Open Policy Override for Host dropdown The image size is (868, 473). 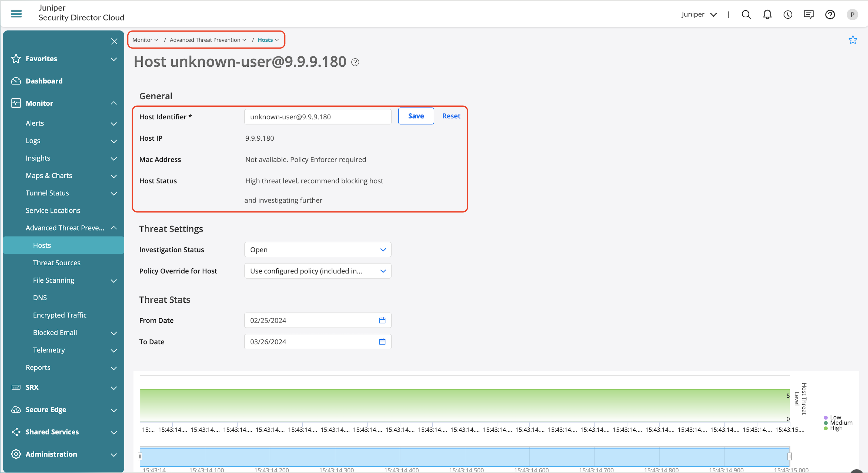(318, 271)
